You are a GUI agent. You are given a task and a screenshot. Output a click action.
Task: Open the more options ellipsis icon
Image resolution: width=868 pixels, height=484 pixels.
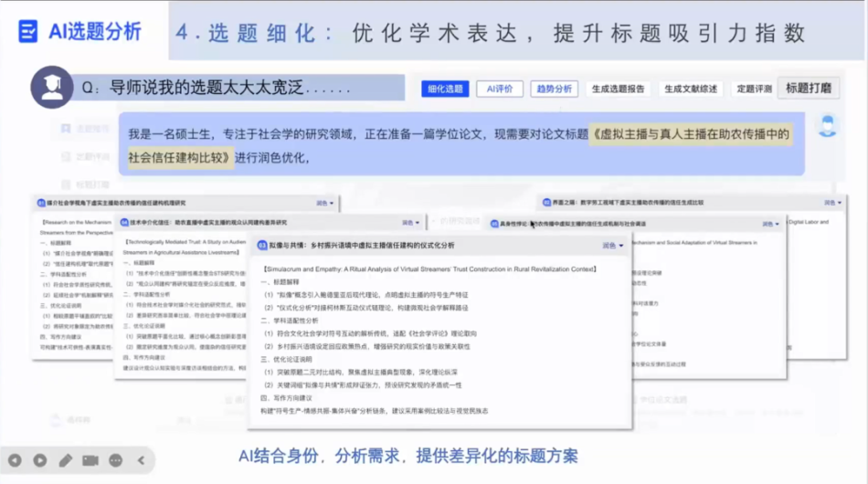115,460
